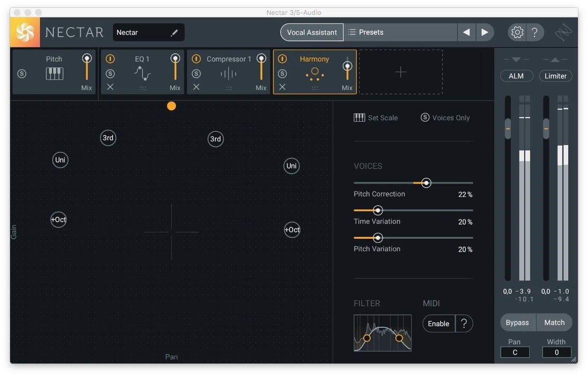This screenshot has height=376, width=588.
Task: Select the Compressor 1 module tab
Action: 229,72
